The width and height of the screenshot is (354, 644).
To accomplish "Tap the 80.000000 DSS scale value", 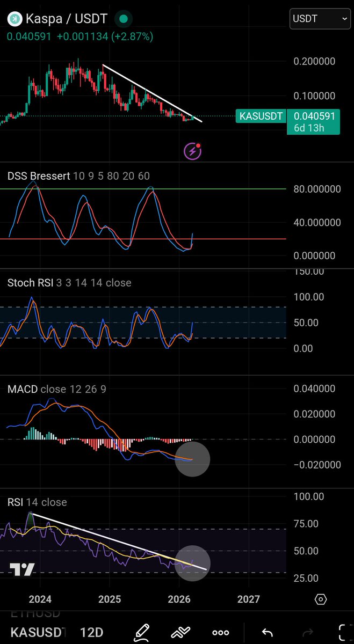I will pos(317,189).
